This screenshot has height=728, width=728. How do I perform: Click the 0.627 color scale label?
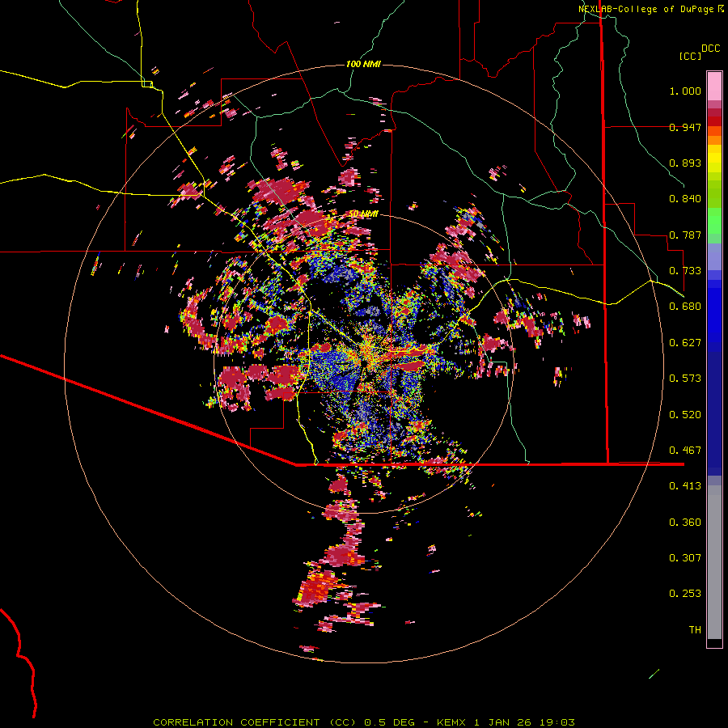pyautogui.click(x=685, y=343)
